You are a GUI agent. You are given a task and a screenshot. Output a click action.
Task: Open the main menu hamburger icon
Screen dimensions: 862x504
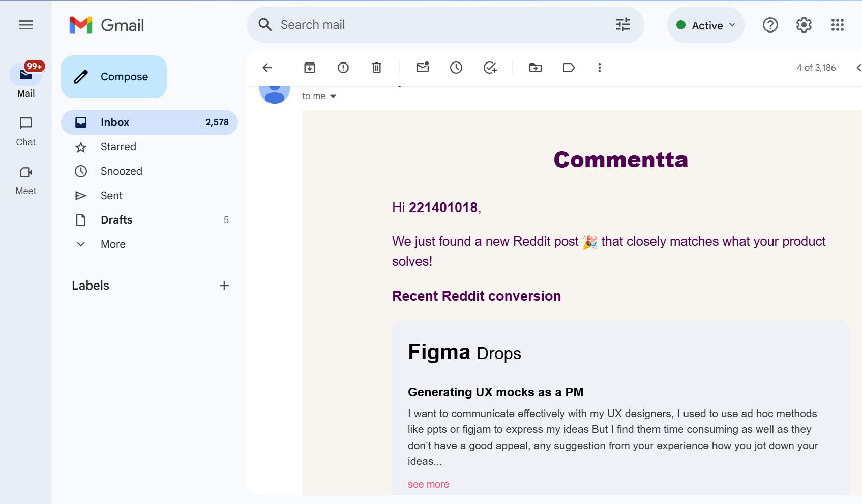click(26, 25)
